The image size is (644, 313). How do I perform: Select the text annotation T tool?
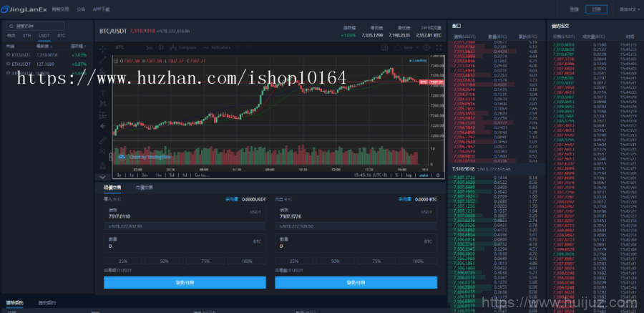pyautogui.click(x=102, y=93)
